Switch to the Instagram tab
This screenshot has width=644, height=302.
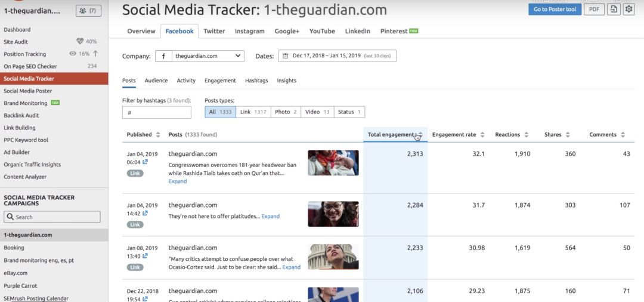click(250, 31)
